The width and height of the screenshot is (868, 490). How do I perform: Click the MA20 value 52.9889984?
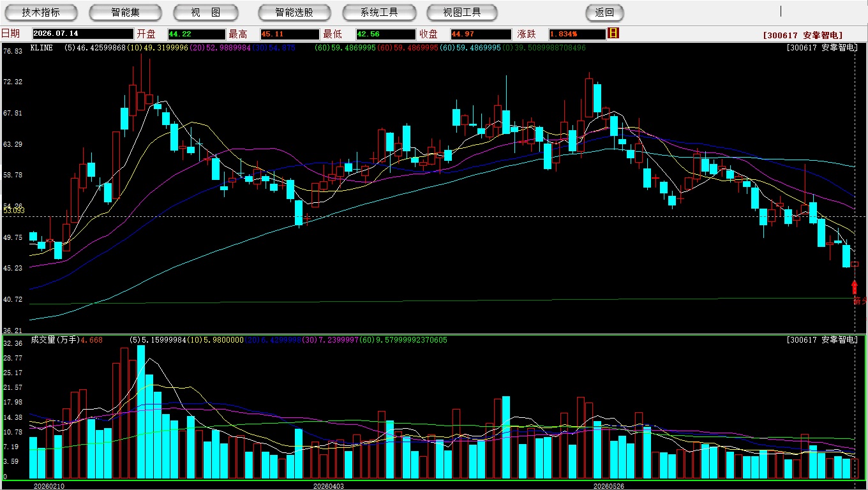pos(228,48)
